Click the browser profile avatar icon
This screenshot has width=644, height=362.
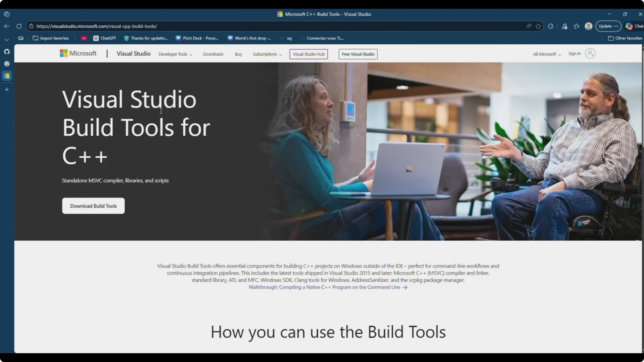click(589, 26)
